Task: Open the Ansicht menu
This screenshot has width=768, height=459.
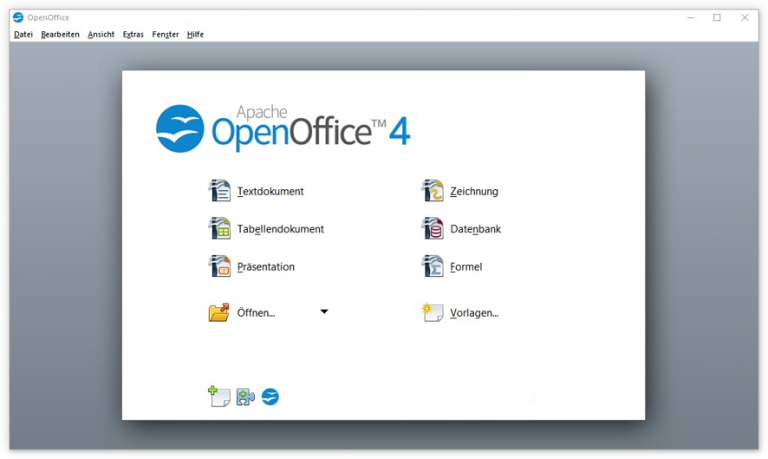Action: pos(101,34)
